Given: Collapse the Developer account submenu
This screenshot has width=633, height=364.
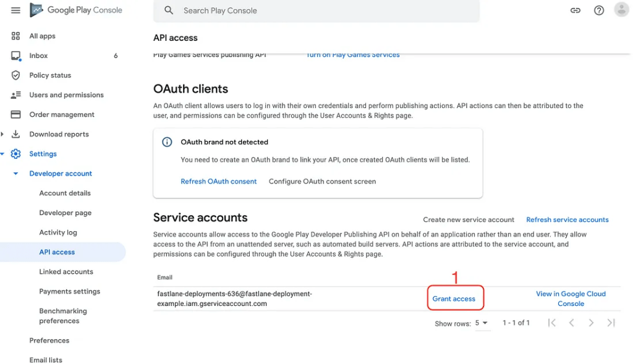Looking at the screenshot, I should pos(15,174).
